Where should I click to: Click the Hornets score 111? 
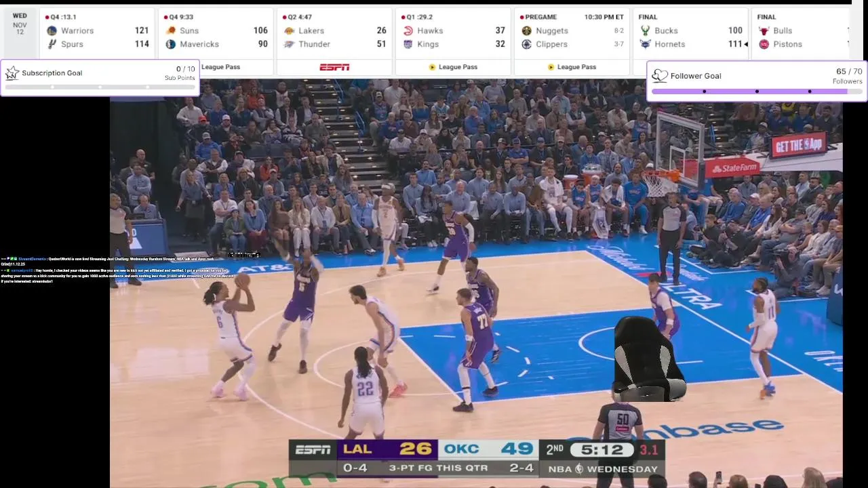point(735,44)
